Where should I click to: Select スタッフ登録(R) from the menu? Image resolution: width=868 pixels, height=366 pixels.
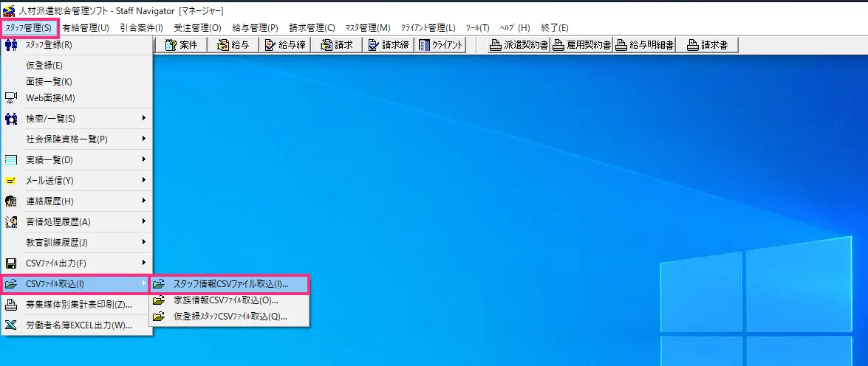(x=76, y=45)
